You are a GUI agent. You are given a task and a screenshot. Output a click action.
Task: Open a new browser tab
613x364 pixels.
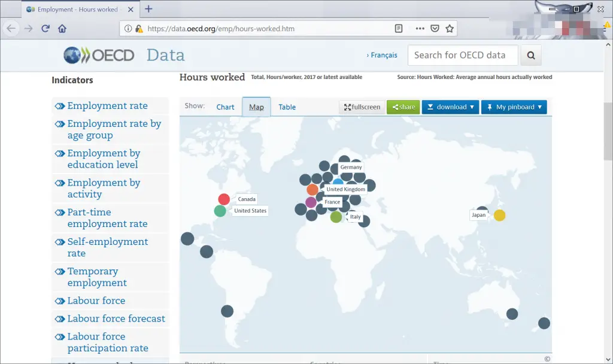(148, 9)
